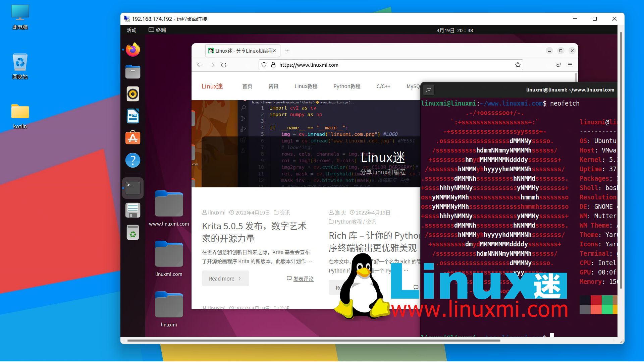This screenshot has width=644, height=362.
Task: Open the Trash icon in the Ubuntu dock
Action: [133, 232]
